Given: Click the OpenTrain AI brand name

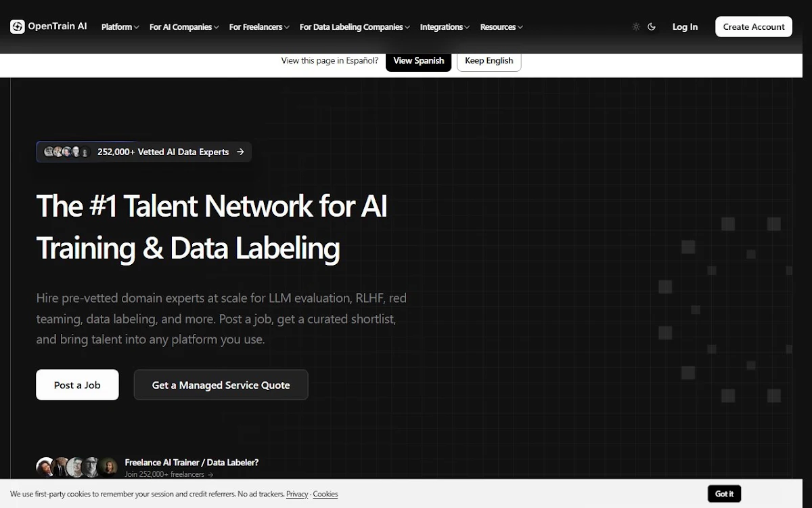Looking at the screenshot, I should [58, 26].
